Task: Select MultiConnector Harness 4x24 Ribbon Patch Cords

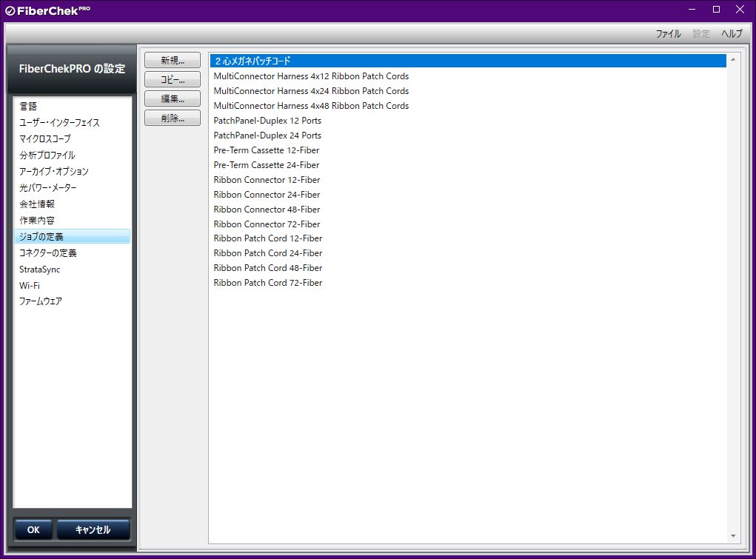Action: pos(468,91)
